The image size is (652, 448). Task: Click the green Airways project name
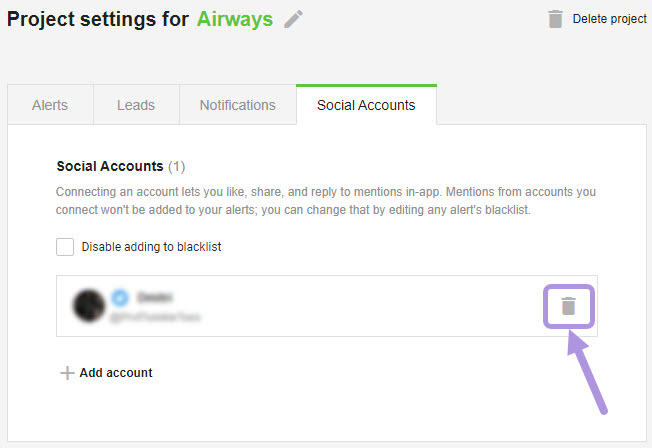point(235,19)
